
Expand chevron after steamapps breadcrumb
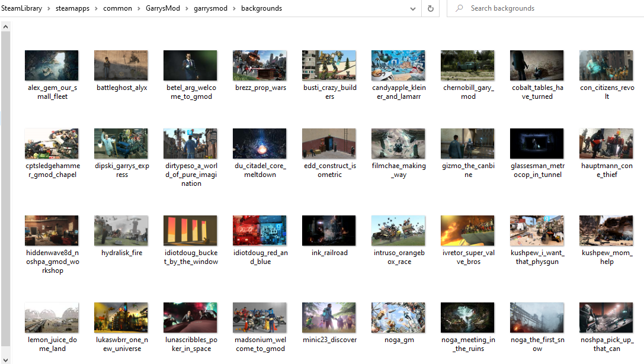click(x=96, y=9)
